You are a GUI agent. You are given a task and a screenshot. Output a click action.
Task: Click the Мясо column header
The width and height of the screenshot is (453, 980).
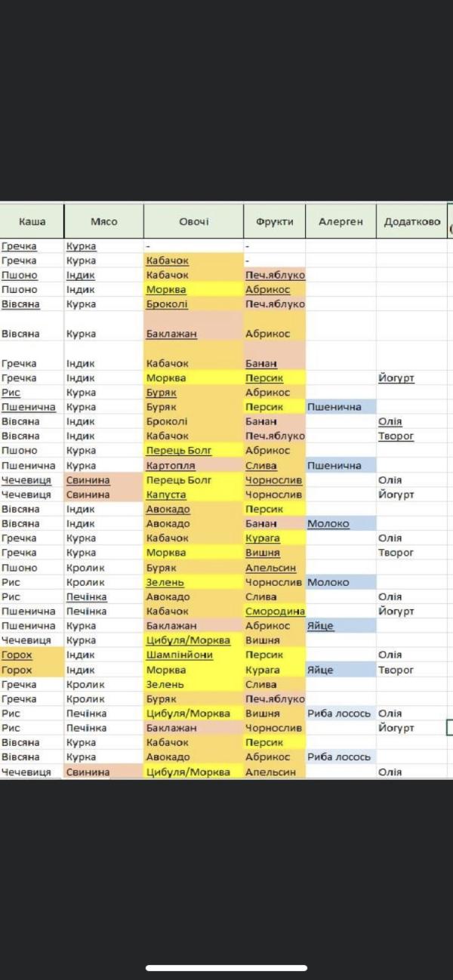click(x=104, y=222)
